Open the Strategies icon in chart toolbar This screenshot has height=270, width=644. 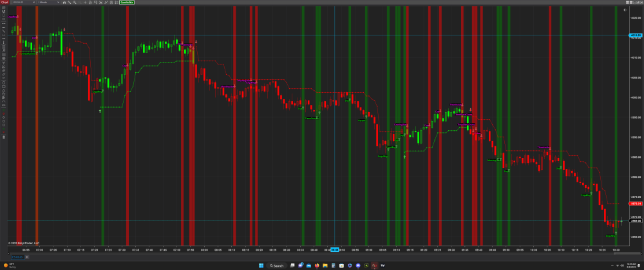(x=106, y=3)
